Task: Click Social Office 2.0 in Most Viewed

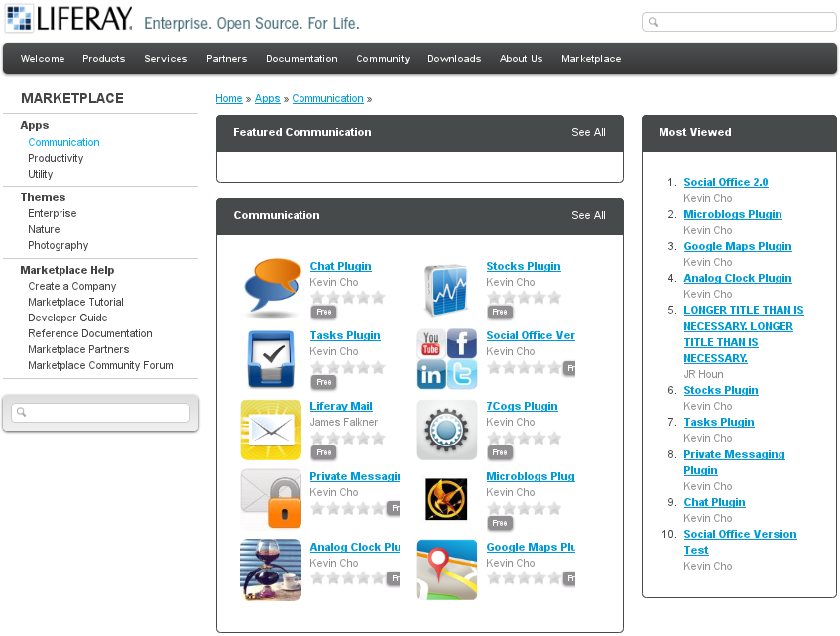Action: tap(726, 182)
